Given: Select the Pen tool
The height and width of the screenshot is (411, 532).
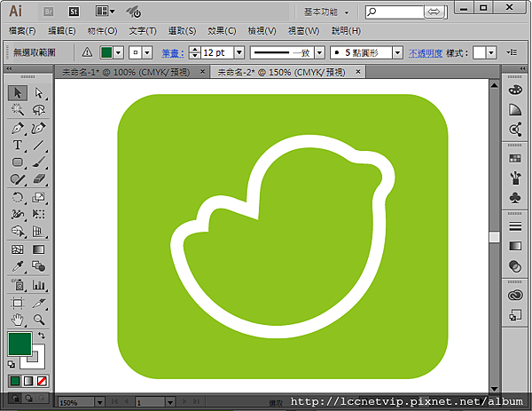Looking at the screenshot, I should (18, 129).
